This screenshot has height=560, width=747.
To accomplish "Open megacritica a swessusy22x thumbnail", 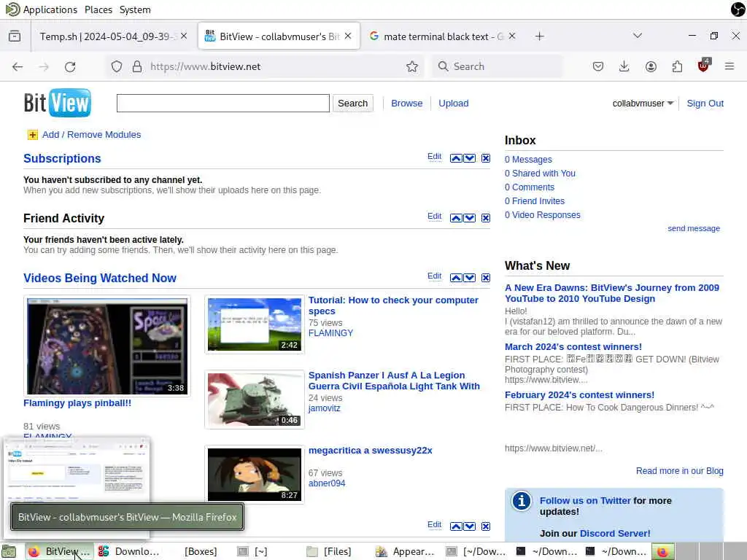I will 255,474.
